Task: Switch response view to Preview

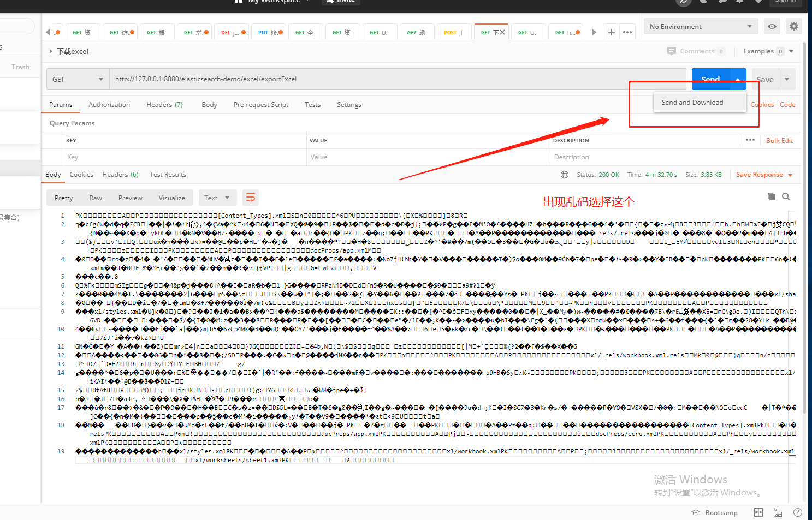Action: click(x=130, y=198)
